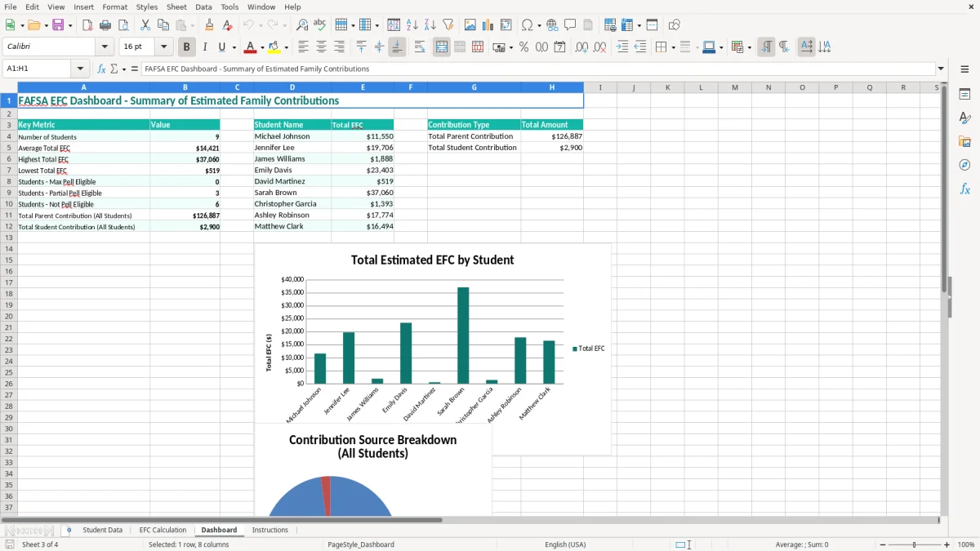Format cells as percent
Viewport: 980px width, 551px height.
[x=524, y=47]
